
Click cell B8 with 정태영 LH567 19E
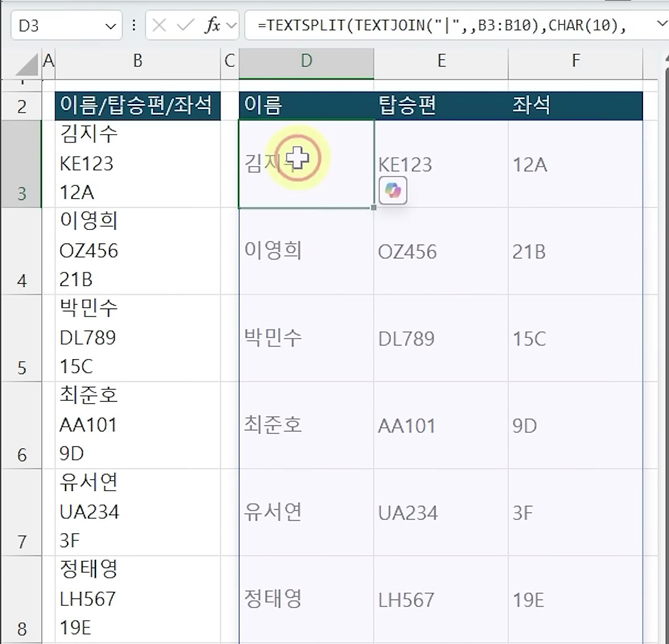click(138, 599)
